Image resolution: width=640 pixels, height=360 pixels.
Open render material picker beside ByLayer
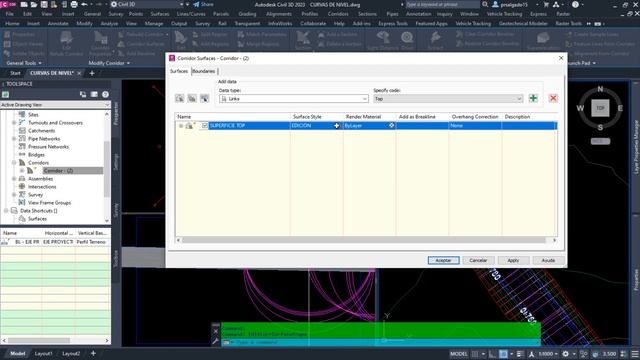[391, 126]
